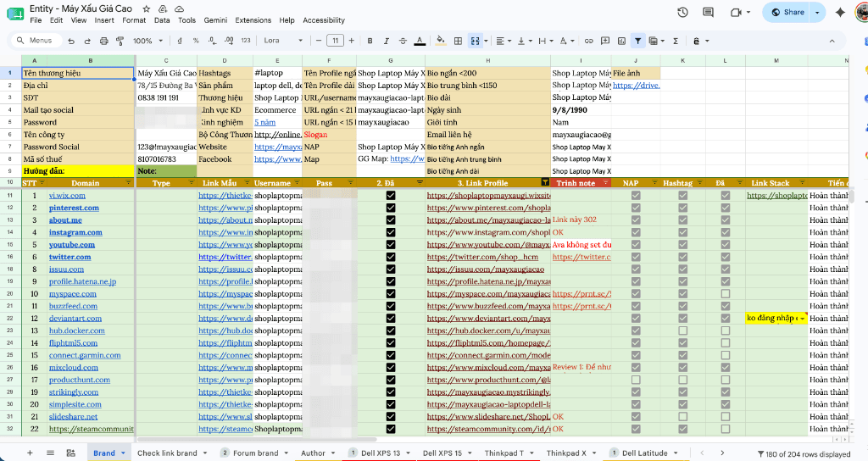Open the pinterest.com domain link

[x=74, y=208]
